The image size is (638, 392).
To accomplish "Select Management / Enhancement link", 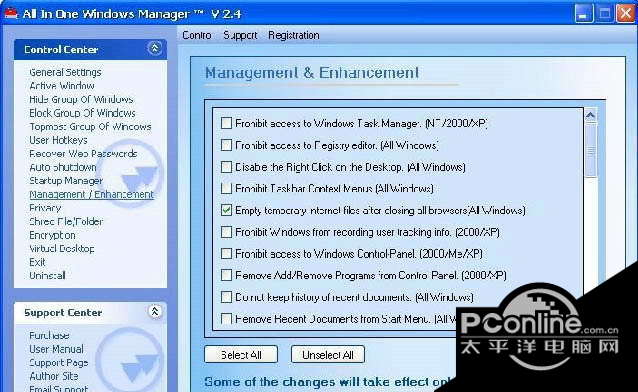I will (92, 194).
